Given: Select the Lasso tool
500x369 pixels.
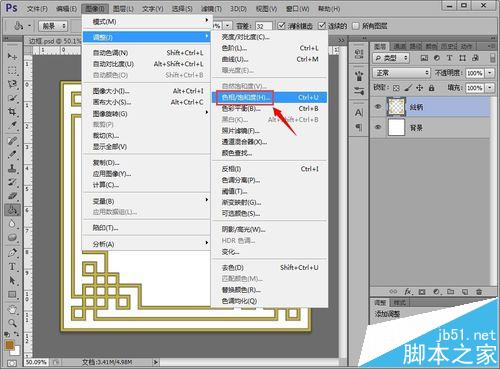Looking at the screenshot, I should 12,84.
